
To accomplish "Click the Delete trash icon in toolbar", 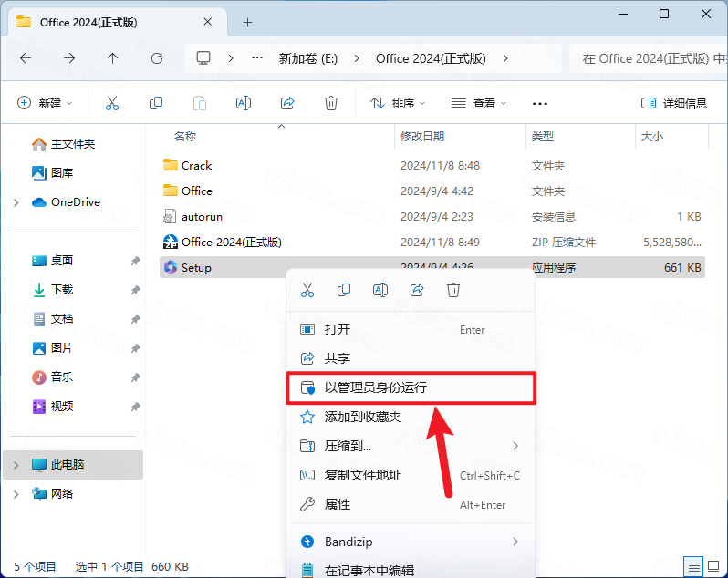I will (x=331, y=104).
